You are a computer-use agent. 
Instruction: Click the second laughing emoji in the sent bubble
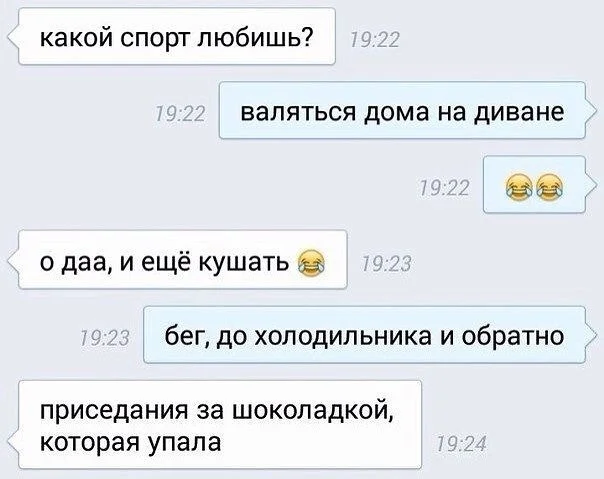click(x=549, y=187)
